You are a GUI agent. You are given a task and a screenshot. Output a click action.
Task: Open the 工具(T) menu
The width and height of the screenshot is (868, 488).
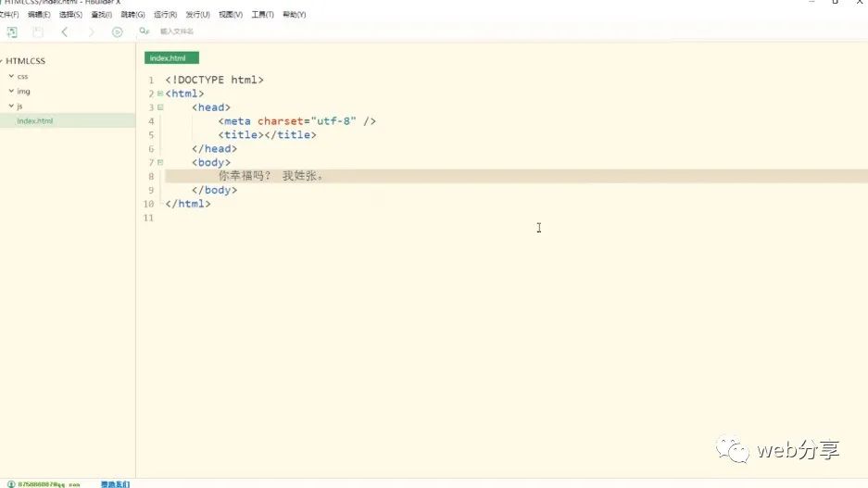click(x=262, y=15)
